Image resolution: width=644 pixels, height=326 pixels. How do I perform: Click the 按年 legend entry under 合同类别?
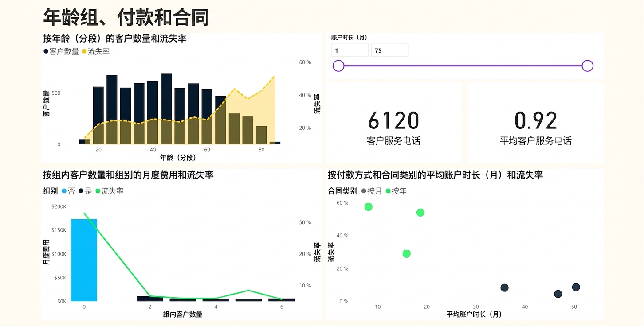pyautogui.click(x=396, y=191)
